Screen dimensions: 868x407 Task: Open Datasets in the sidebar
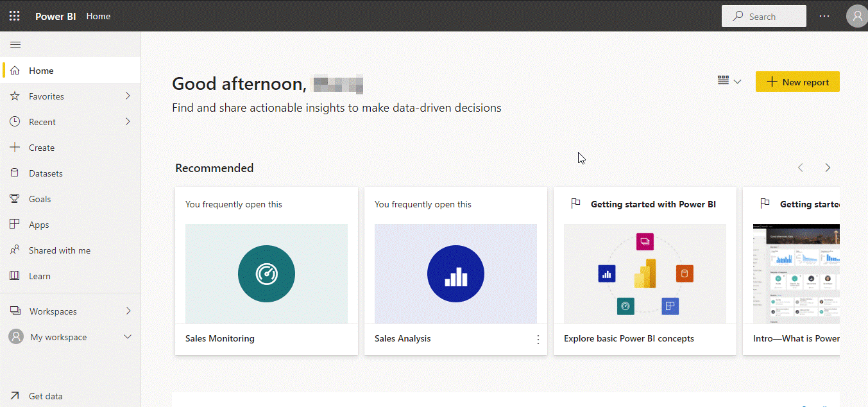point(45,173)
